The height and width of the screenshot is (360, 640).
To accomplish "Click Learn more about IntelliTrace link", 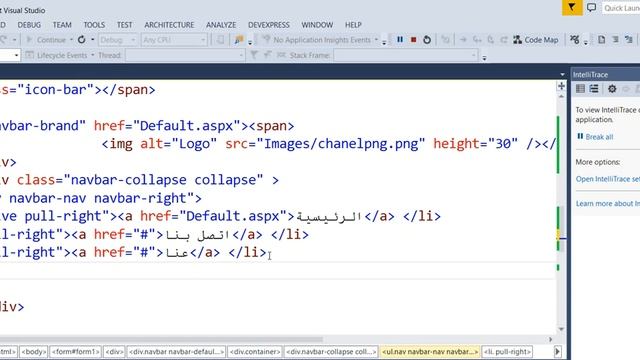I will tap(608, 203).
